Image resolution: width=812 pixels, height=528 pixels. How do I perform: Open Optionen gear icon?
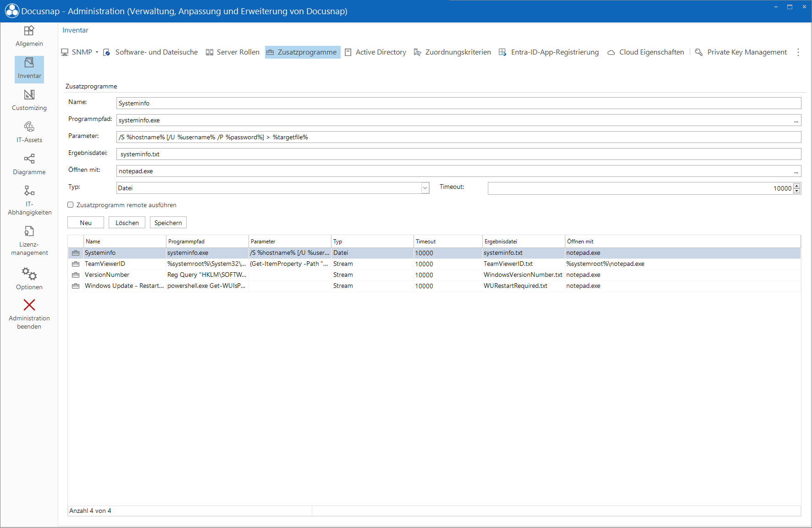click(29, 274)
